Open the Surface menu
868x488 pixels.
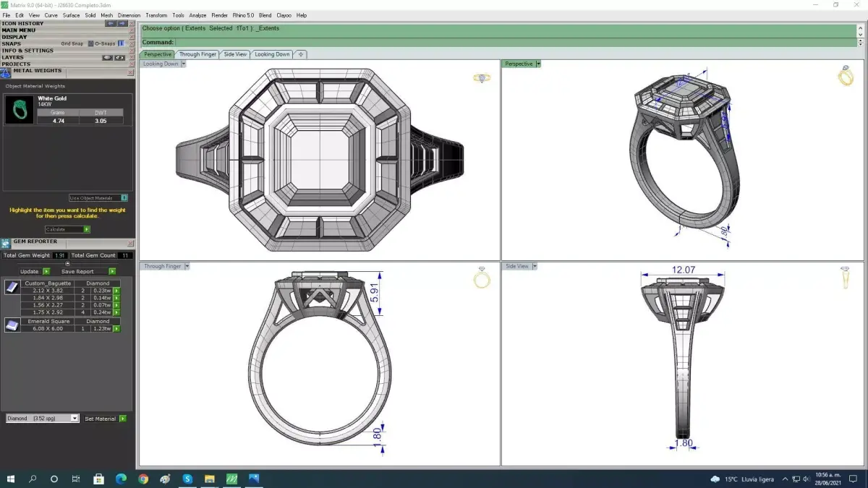[x=71, y=15]
